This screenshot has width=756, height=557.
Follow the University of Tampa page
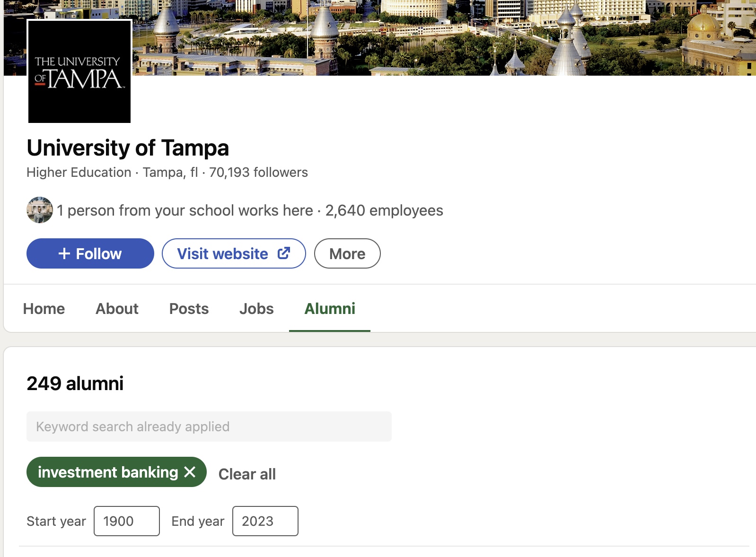pos(90,254)
